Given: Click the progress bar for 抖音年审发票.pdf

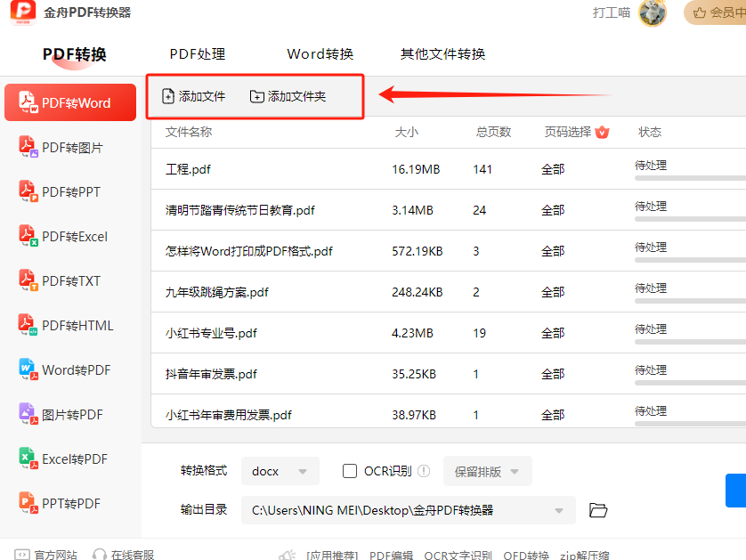Looking at the screenshot, I should coord(690,383).
